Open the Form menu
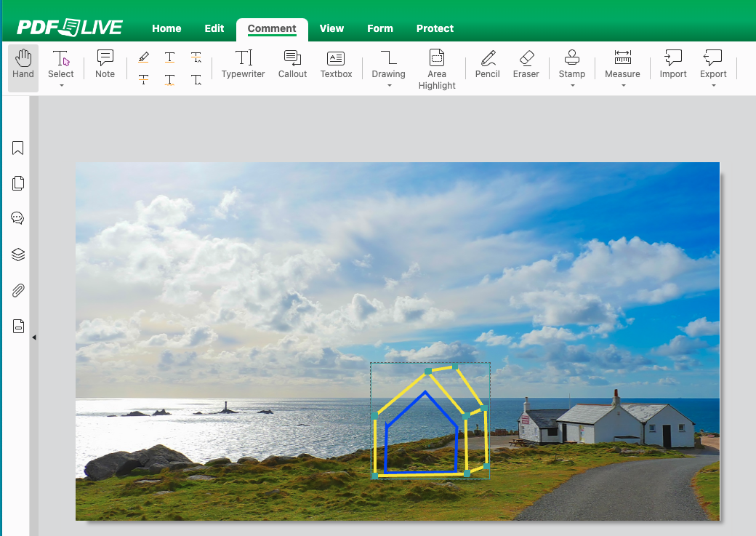 tap(379, 28)
